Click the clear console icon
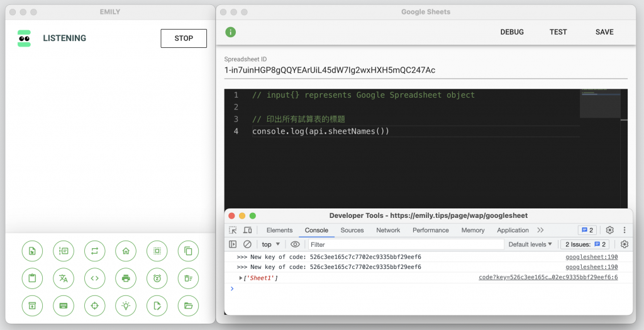644x330 pixels. click(x=247, y=244)
